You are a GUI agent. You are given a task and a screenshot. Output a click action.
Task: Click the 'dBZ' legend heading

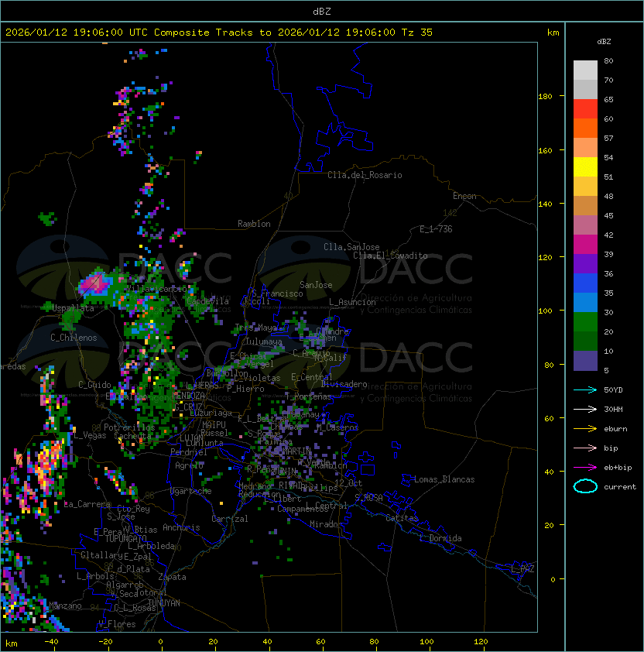coord(604,42)
